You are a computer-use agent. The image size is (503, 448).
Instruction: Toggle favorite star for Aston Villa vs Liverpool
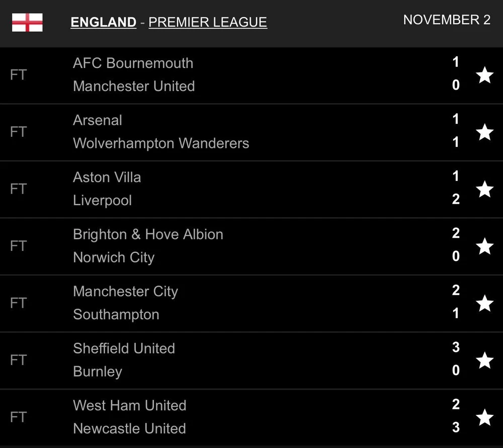484,190
